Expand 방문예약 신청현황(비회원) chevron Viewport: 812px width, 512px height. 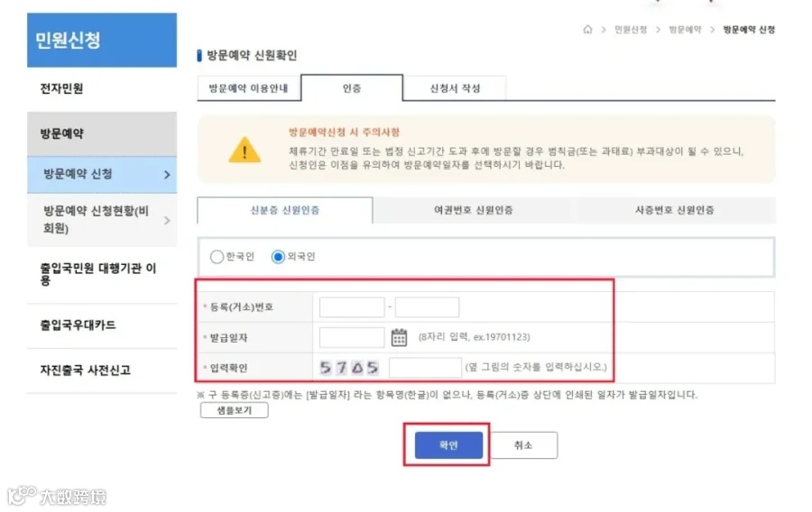pos(167,220)
